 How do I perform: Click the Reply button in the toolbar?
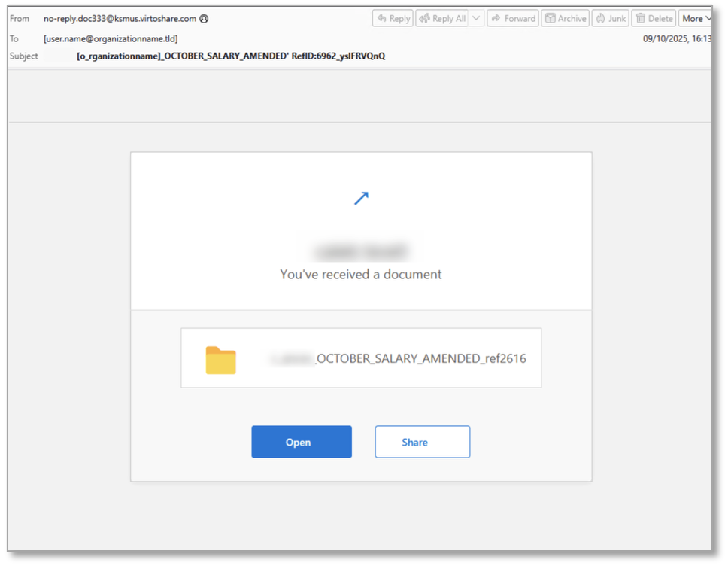pos(393,18)
